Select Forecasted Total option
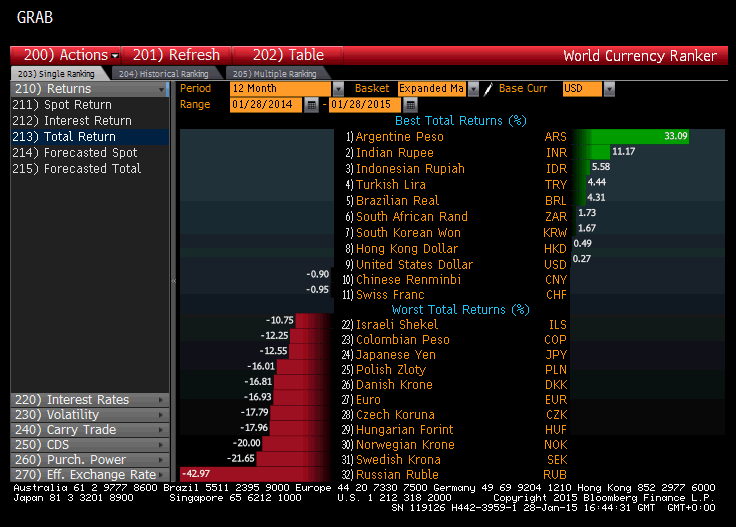This screenshot has height=527, width=736. pyautogui.click(x=89, y=168)
